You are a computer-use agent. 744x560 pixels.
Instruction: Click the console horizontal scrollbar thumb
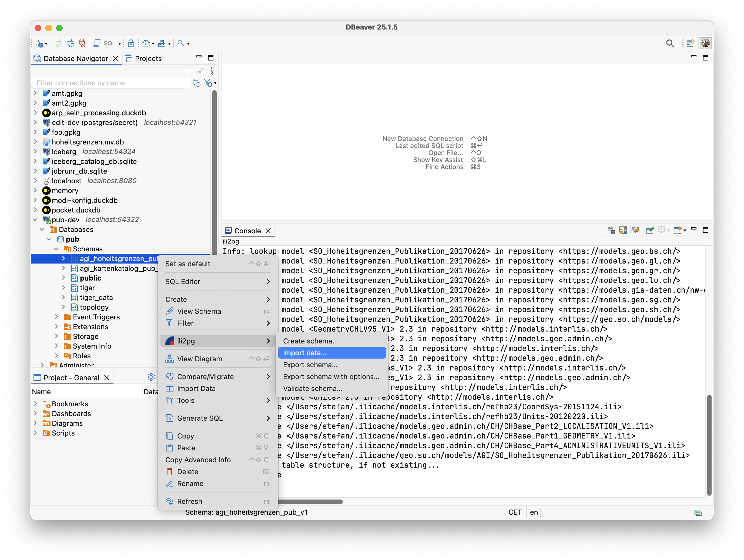click(309, 501)
